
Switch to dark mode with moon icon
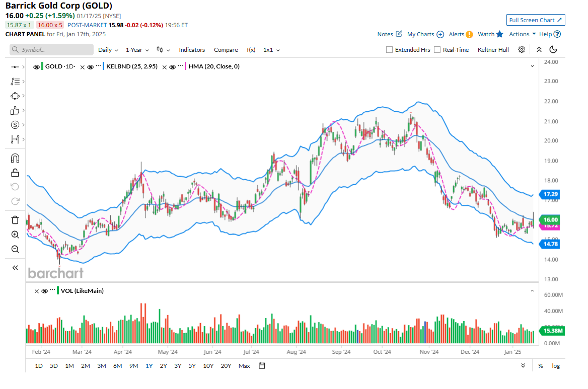553,49
